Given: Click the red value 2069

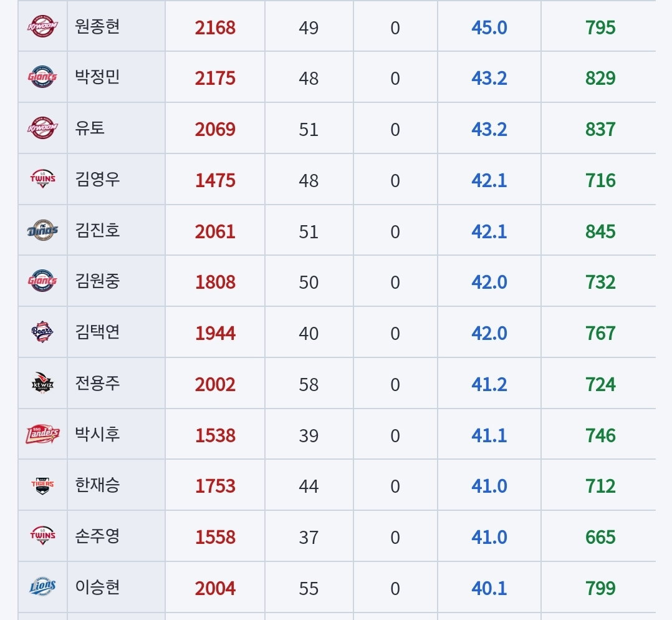Looking at the screenshot, I should pyautogui.click(x=215, y=130).
